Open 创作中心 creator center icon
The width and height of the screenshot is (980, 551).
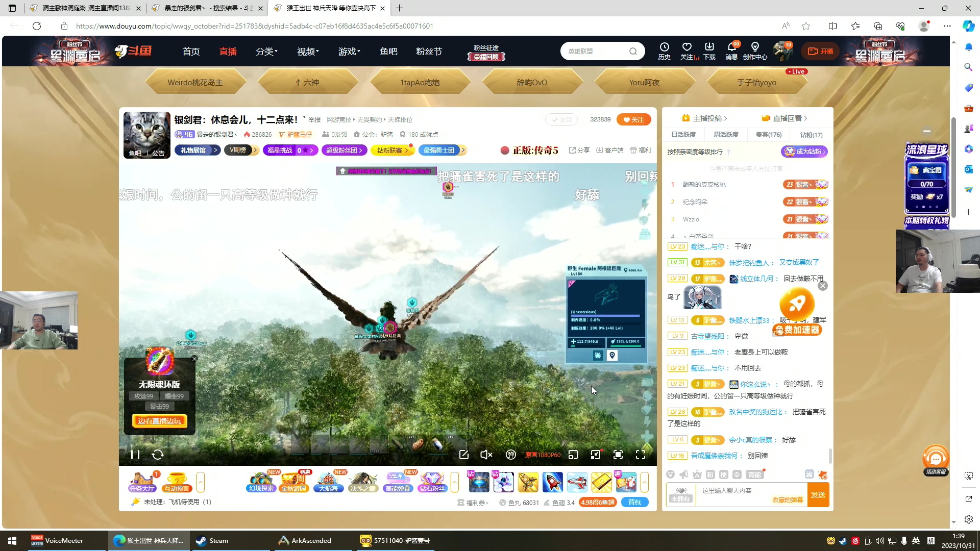[x=755, y=51]
